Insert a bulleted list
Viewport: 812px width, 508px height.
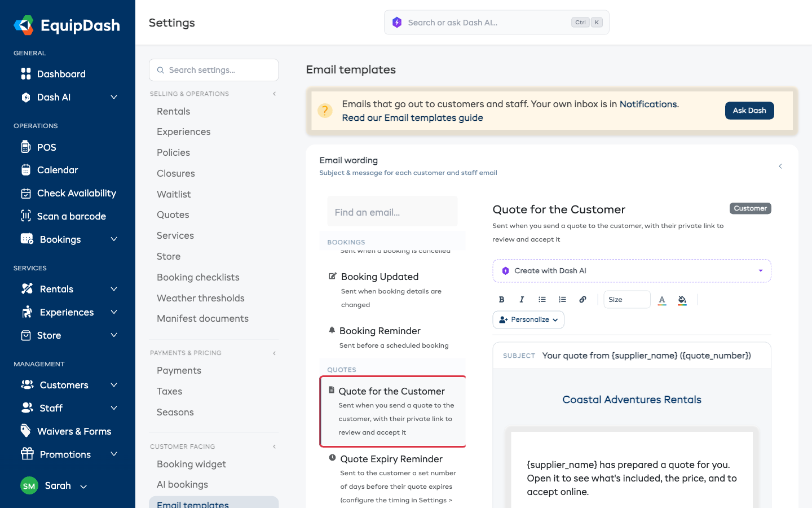(x=542, y=300)
